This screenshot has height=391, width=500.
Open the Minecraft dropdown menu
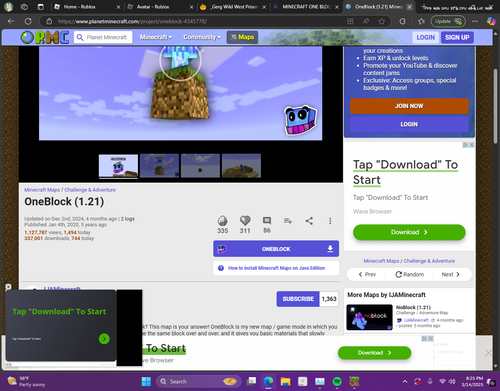(156, 37)
